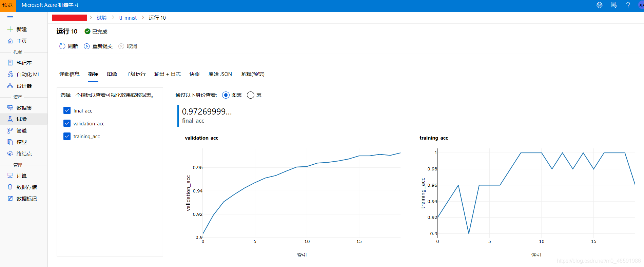Switch to the 输出 + 日志 tab

tap(168, 74)
